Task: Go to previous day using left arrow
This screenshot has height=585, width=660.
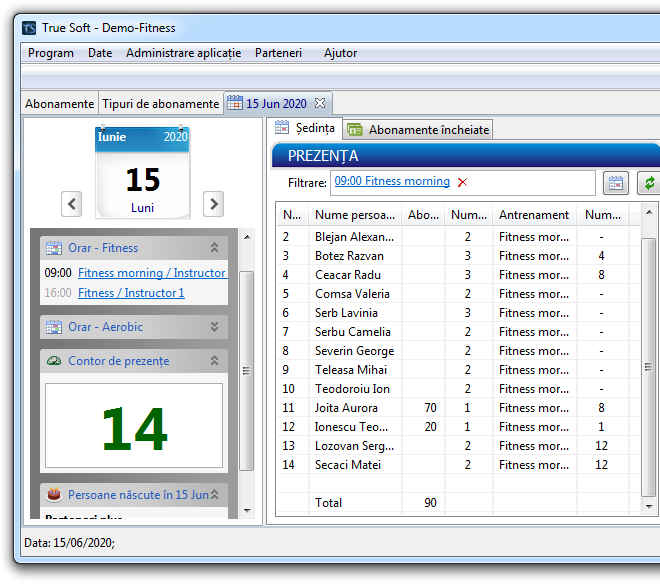Action: coord(71,204)
